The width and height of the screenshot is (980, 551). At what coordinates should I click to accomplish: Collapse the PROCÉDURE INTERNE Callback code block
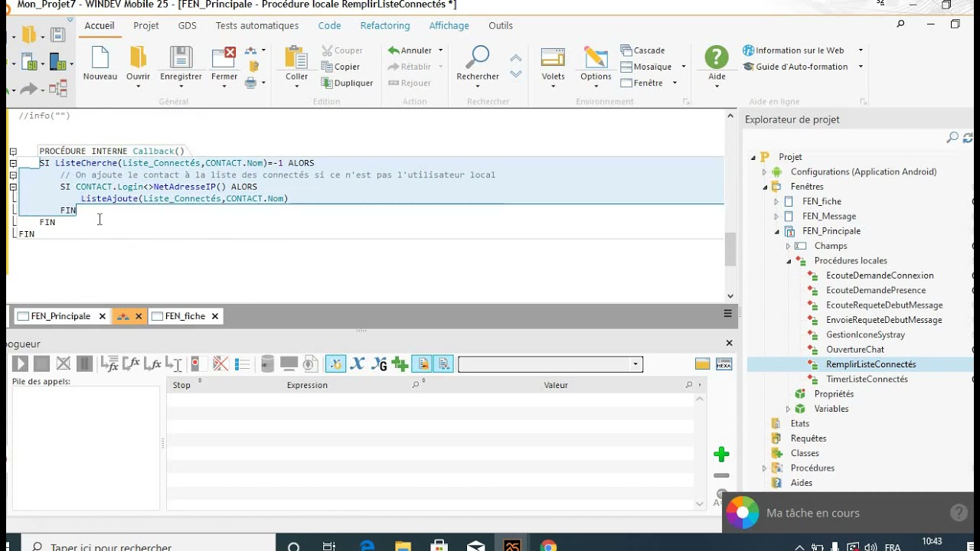click(x=13, y=152)
